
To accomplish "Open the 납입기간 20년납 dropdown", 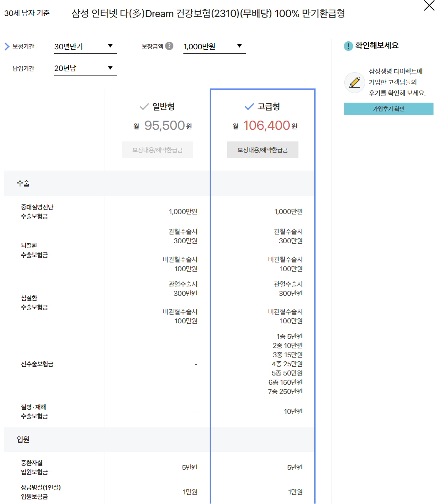I will pyautogui.click(x=85, y=68).
